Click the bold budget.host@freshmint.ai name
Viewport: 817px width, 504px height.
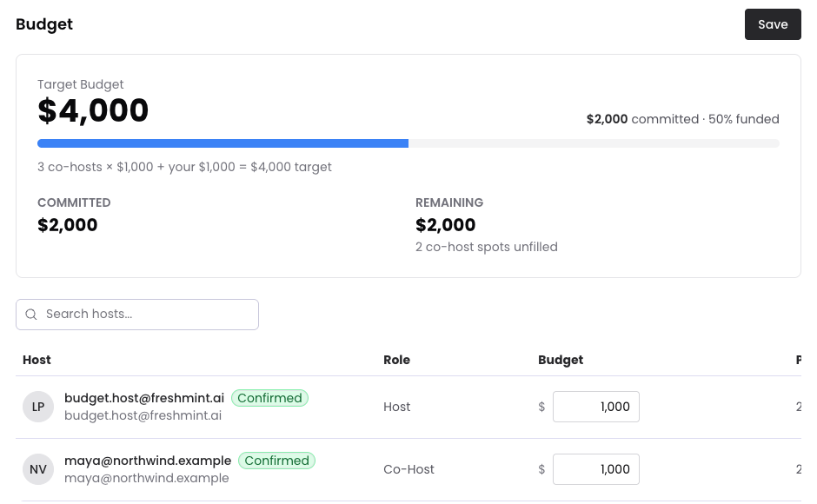[x=144, y=398]
